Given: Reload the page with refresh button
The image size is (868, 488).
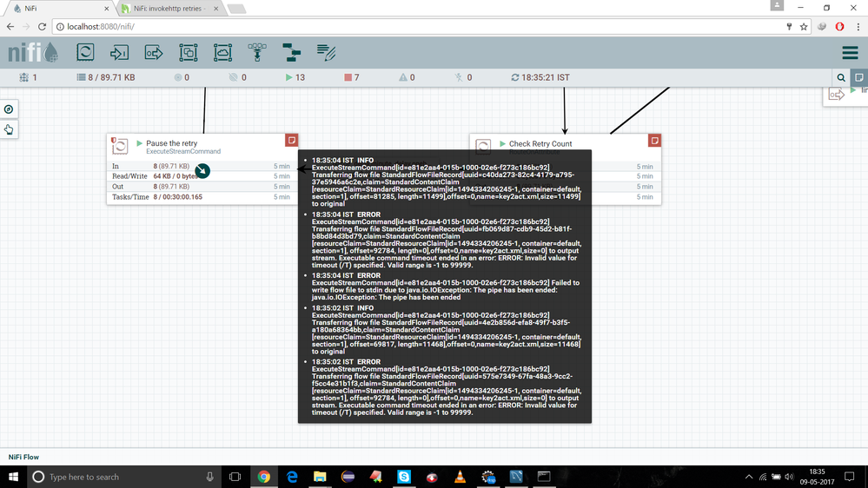Looking at the screenshot, I should tap(42, 27).
